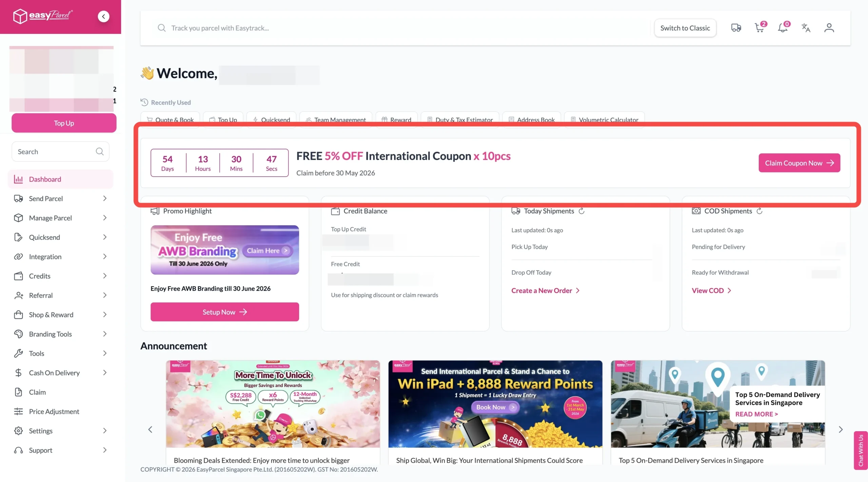Open Claim in the sidebar
Image resolution: width=868 pixels, height=482 pixels.
pos(60,392)
